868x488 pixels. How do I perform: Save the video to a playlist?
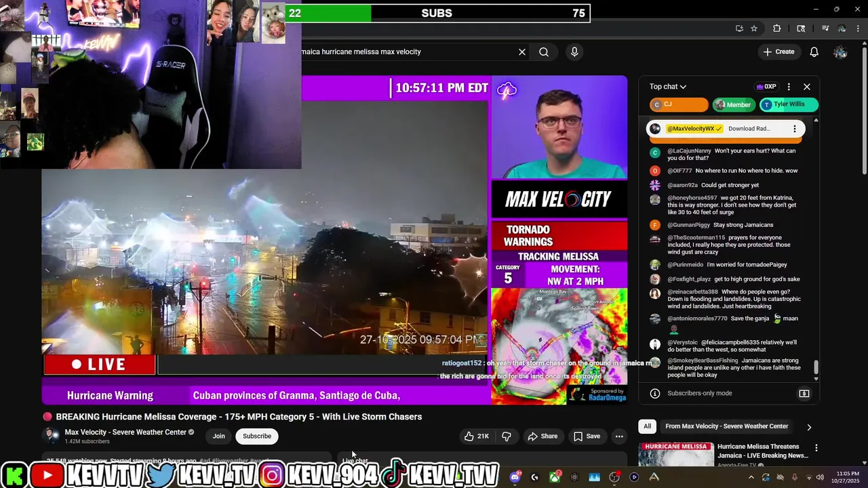click(x=587, y=436)
